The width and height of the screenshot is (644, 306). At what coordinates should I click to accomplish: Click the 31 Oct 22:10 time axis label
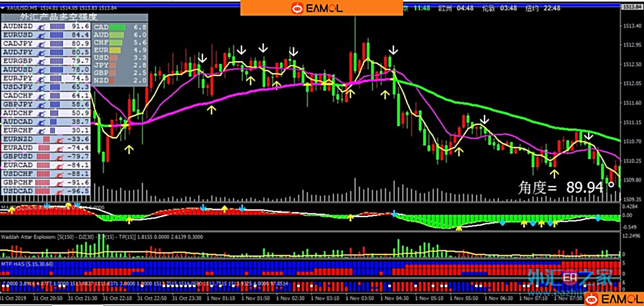119,298
